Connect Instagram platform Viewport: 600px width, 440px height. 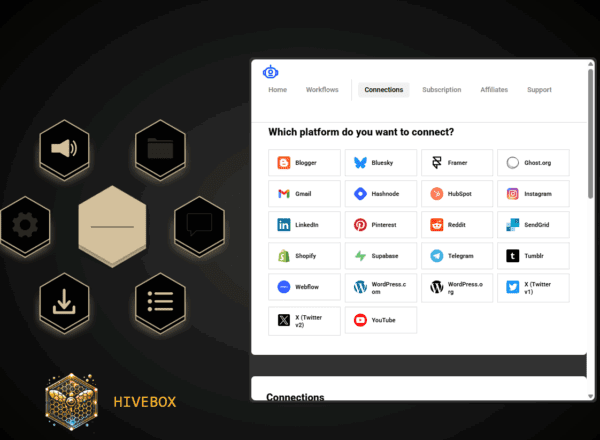pos(533,194)
